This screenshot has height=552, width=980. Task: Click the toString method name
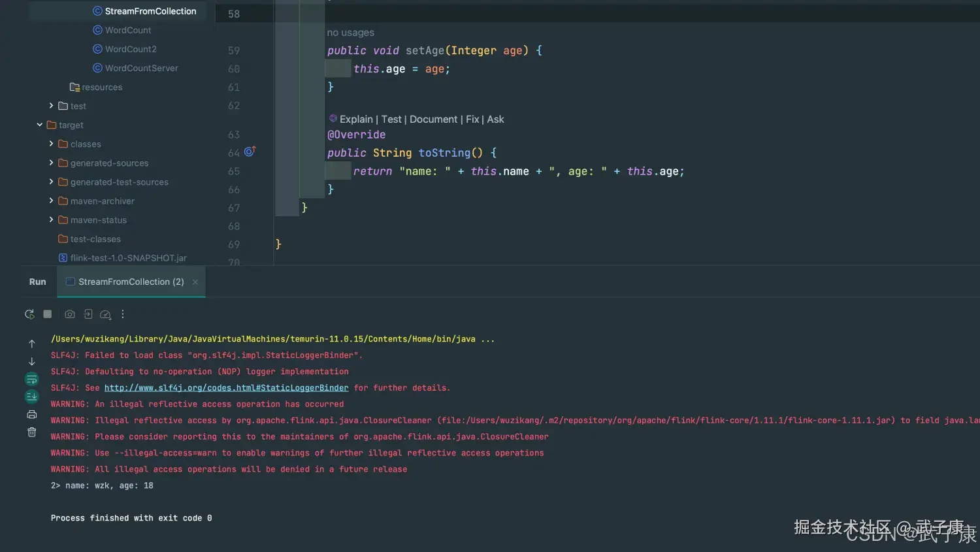tap(444, 153)
